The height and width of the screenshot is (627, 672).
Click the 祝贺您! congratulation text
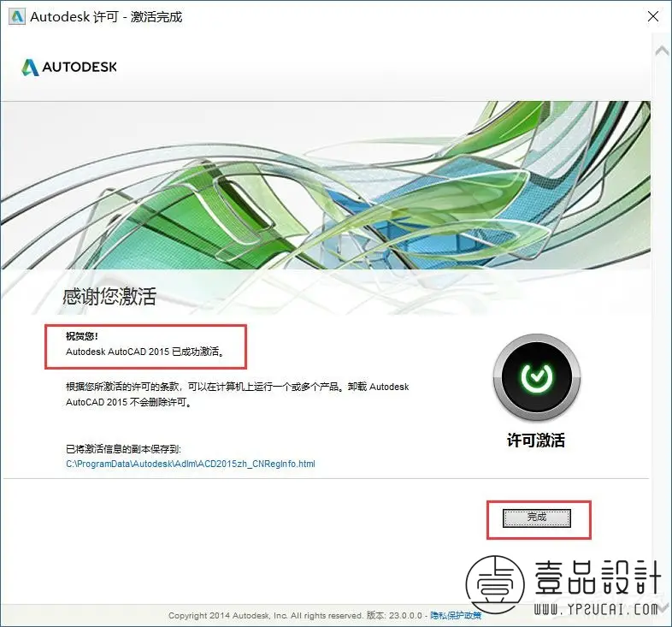[82, 336]
